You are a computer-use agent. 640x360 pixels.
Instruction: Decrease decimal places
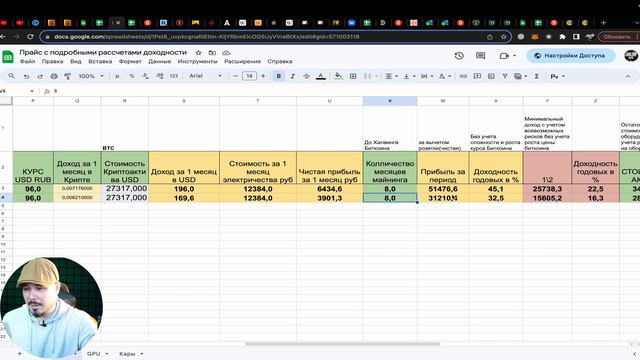(x=146, y=76)
